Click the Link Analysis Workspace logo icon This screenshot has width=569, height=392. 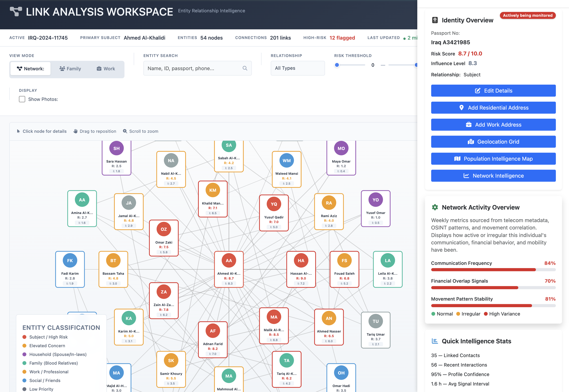[x=16, y=12]
